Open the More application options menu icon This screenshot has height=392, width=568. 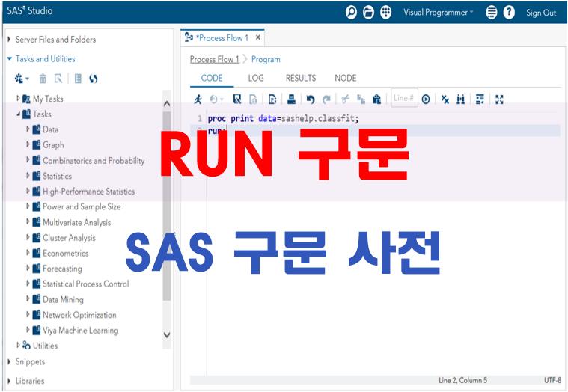tap(491, 12)
